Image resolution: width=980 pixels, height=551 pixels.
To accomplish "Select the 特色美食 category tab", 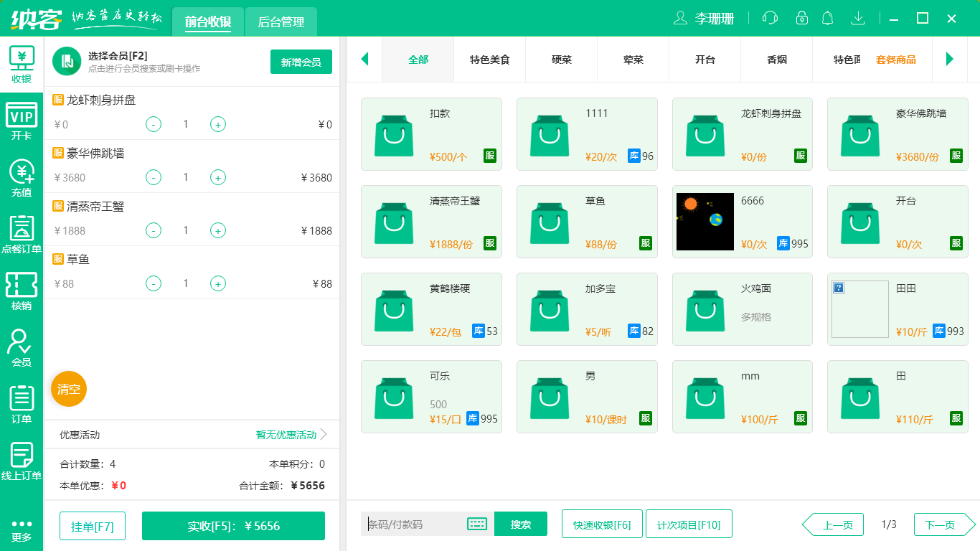I will (489, 60).
